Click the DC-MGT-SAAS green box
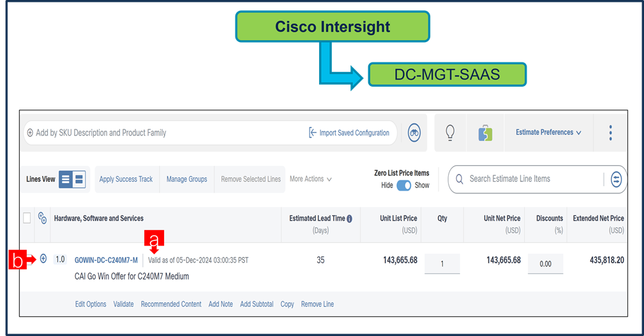Screen dimensions: 644x336 [447, 74]
